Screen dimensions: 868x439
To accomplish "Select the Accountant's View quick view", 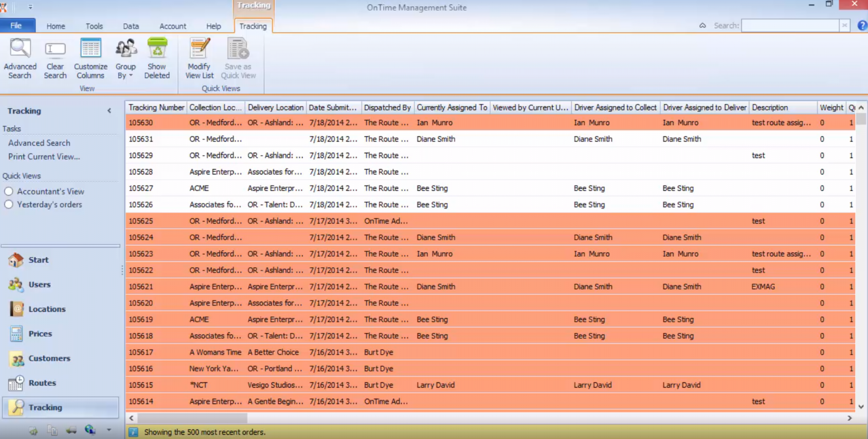I will click(8, 191).
